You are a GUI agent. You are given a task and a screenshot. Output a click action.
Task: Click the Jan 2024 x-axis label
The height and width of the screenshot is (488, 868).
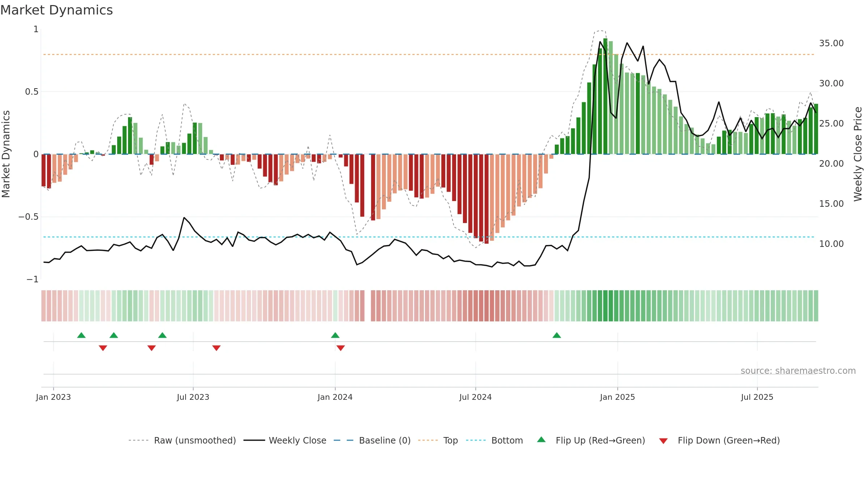pos(335,397)
